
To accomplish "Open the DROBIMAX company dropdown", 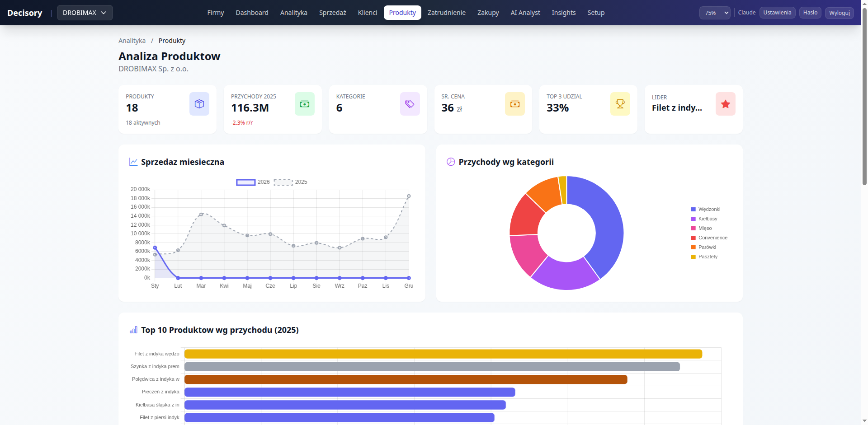I will point(85,13).
